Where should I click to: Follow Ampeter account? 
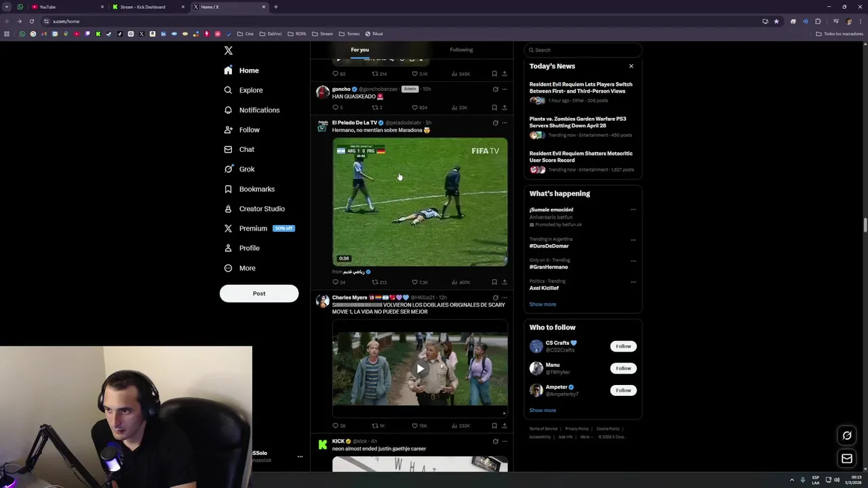click(623, 390)
